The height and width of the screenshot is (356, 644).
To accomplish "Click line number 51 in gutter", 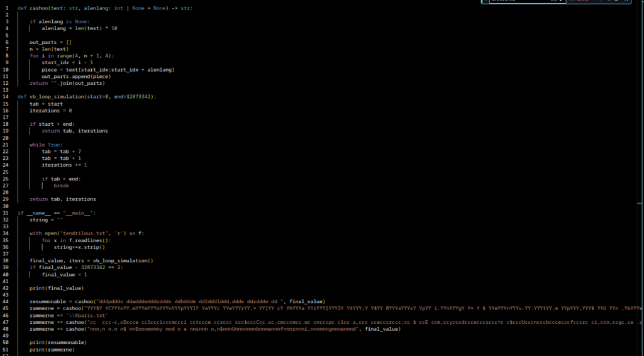I will pyautogui.click(x=6, y=349).
